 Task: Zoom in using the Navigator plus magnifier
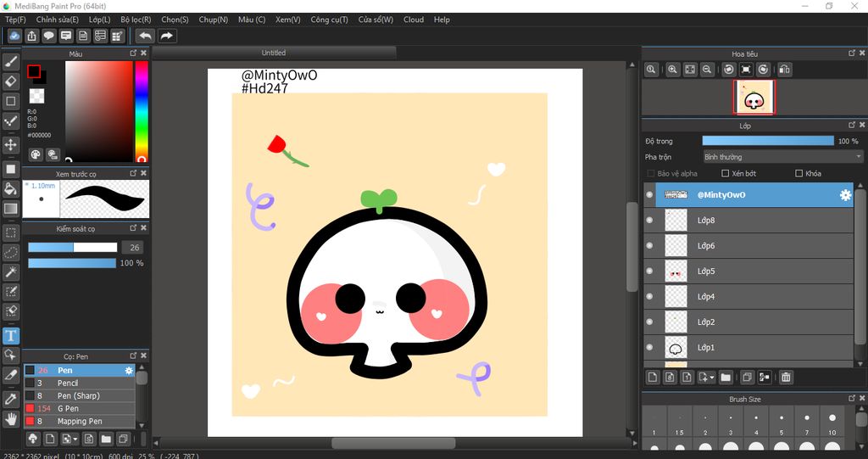(x=672, y=70)
